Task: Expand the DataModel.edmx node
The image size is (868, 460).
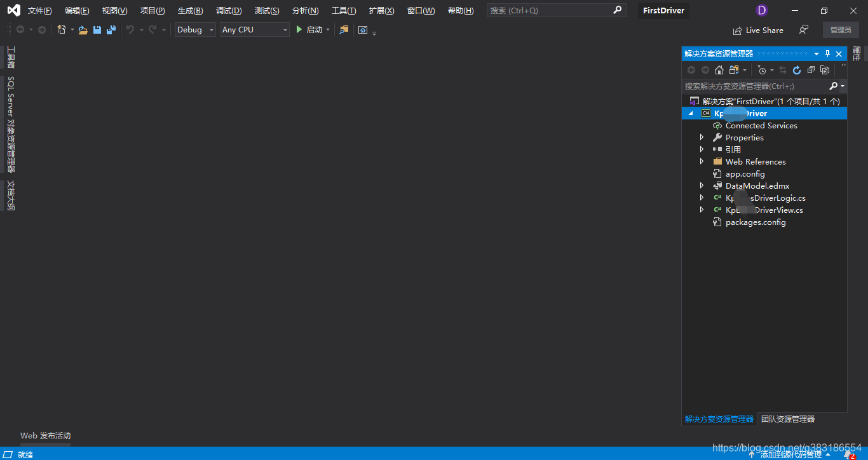Action: [702, 186]
